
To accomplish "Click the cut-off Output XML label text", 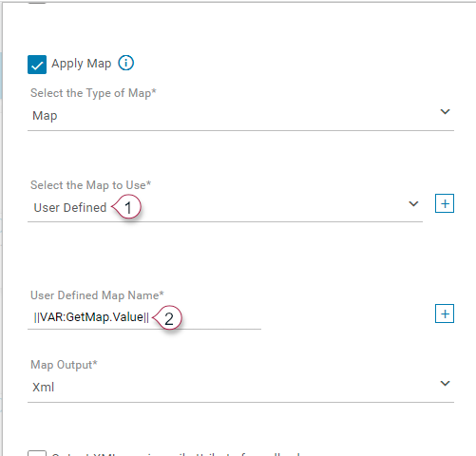I will tap(176, 454).
